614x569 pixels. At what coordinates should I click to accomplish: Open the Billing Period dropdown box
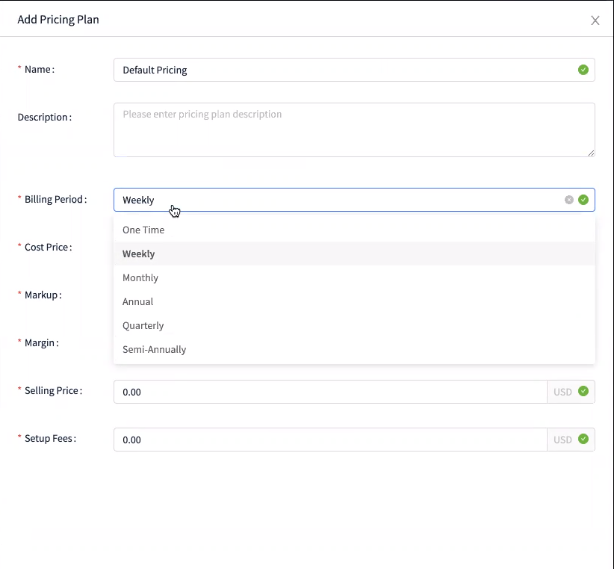(x=340, y=200)
